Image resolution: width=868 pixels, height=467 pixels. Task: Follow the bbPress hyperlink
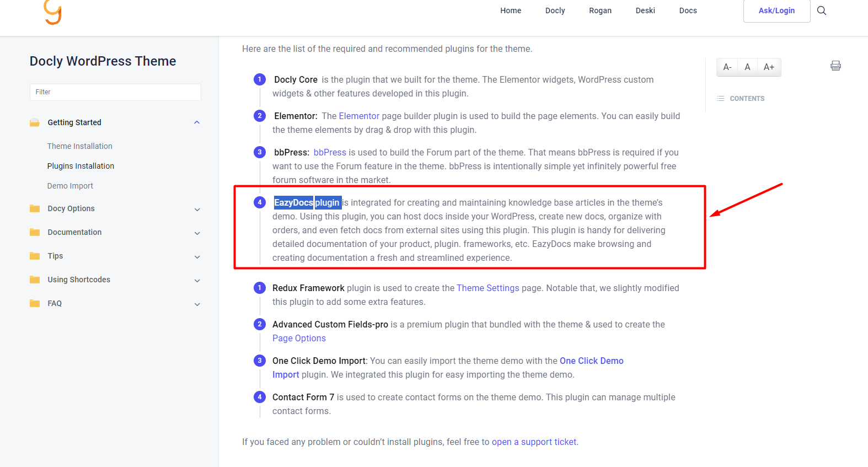(x=330, y=152)
